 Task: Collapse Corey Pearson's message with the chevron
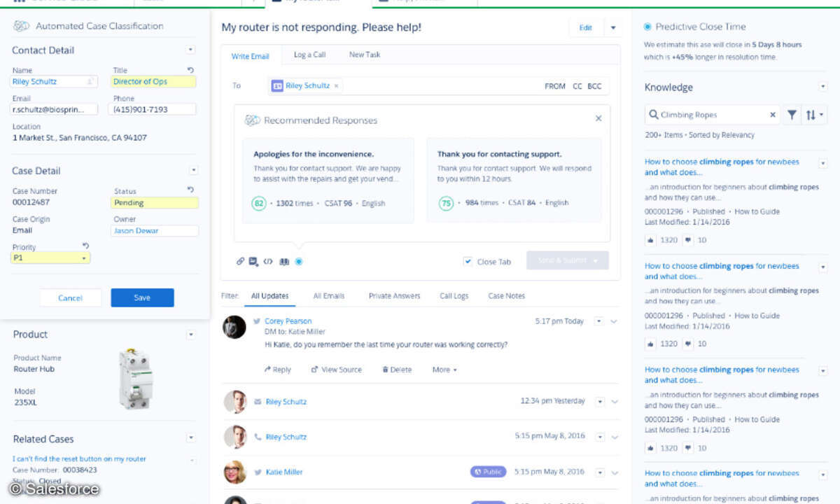pos(614,321)
